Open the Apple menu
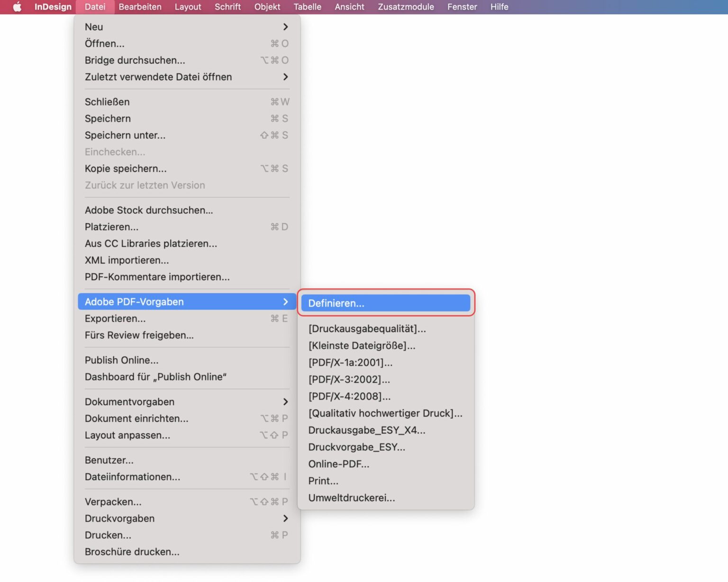Screen dimensions: 728x582 17,7
